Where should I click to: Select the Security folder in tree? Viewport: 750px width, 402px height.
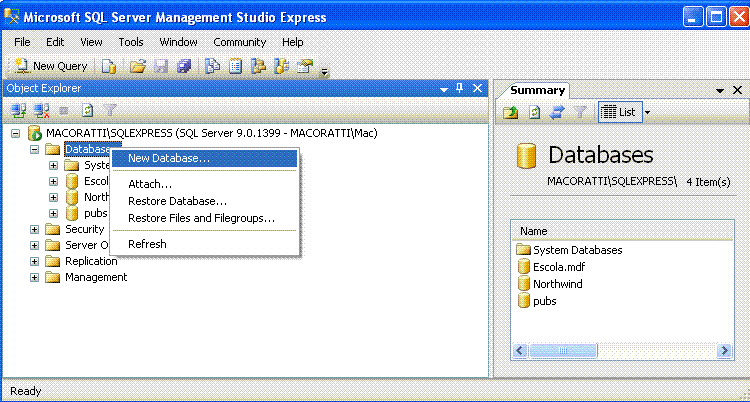[x=84, y=229]
